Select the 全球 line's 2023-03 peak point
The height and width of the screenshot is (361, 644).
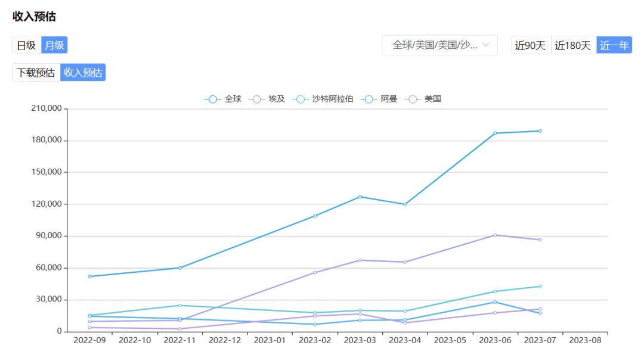[360, 197]
